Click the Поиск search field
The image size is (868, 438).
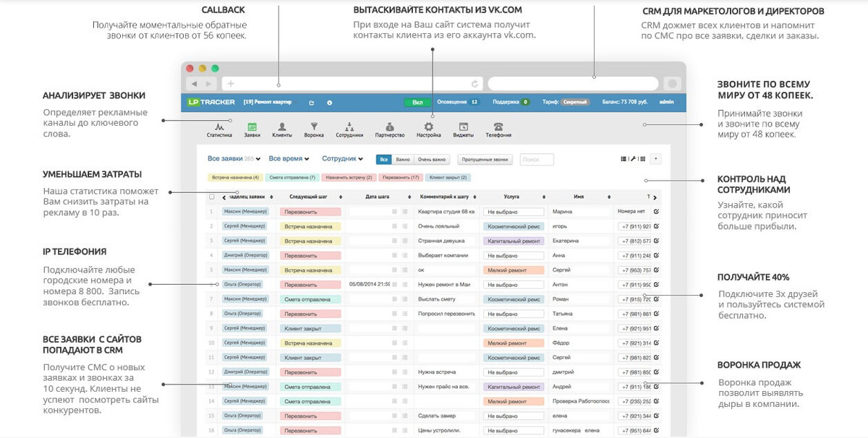[x=537, y=159]
